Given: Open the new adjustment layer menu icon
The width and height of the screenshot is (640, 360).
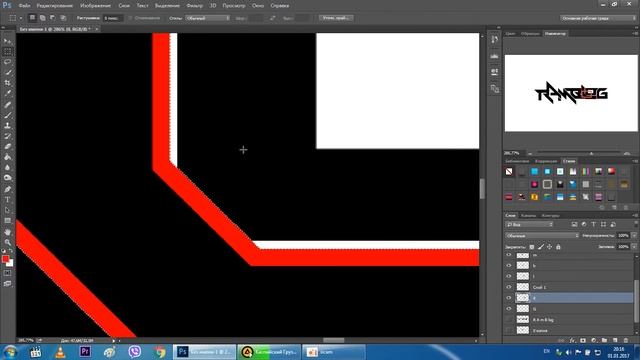Looking at the screenshot, I should coord(593,340).
